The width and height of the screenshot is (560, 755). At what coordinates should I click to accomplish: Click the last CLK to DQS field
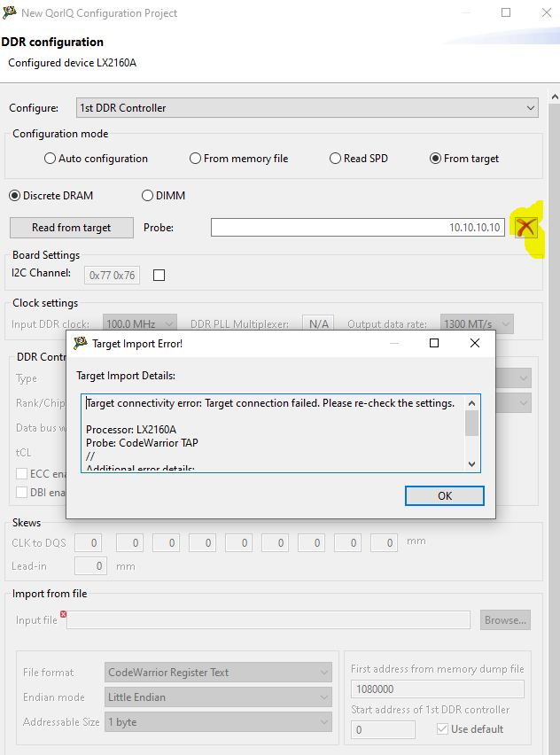(384, 542)
